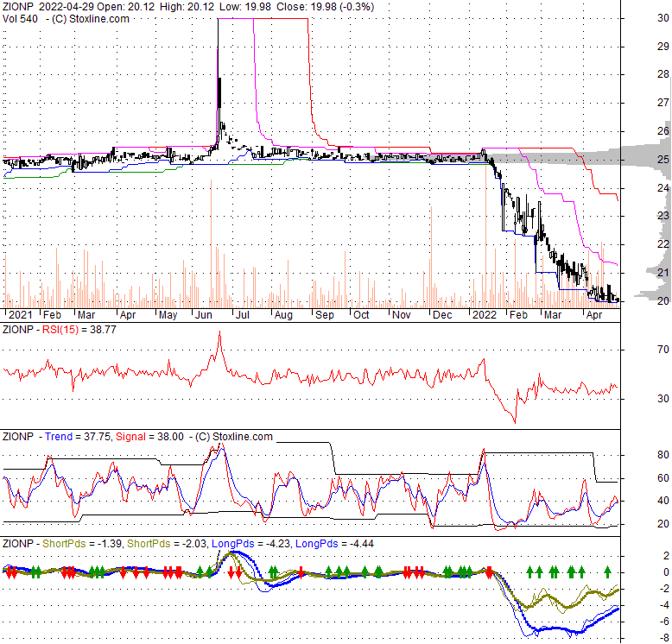The image size is (672, 644).
Task: Click the (C) Stoxline.com text beside Vol 540
Action: tap(91, 19)
